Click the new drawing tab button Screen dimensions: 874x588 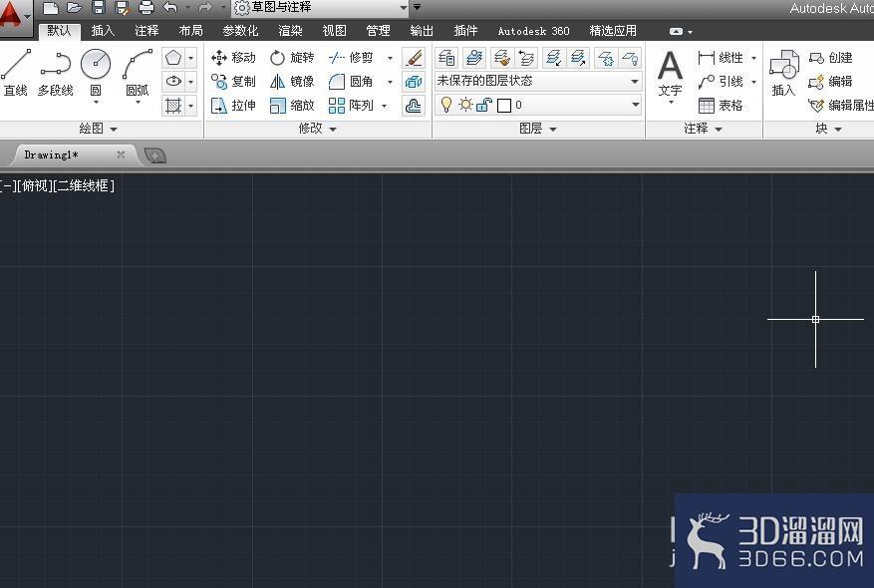[154, 155]
